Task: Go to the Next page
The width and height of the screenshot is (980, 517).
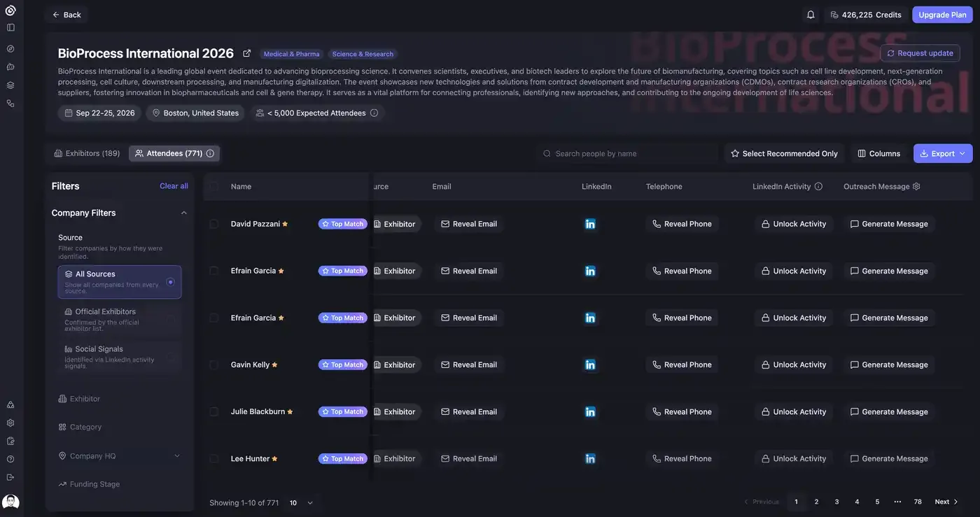Action: coord(946,502)
